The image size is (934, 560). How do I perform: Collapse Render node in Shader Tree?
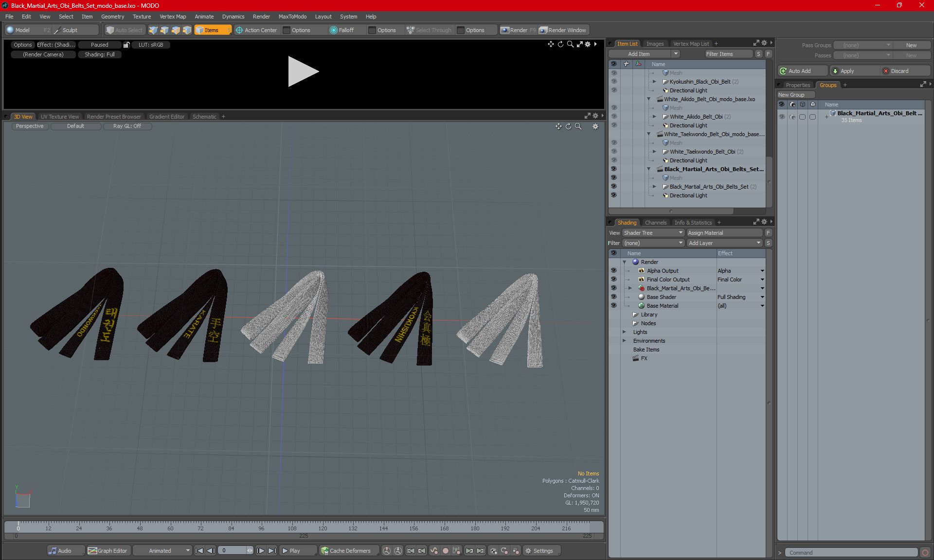(x=625, y=262)
